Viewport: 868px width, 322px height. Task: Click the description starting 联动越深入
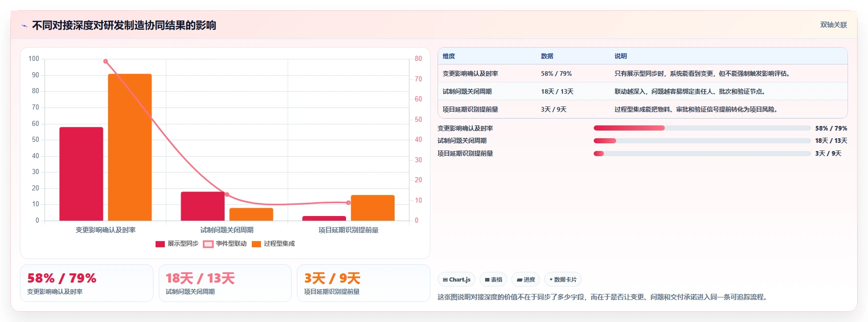tap(691, 92)
